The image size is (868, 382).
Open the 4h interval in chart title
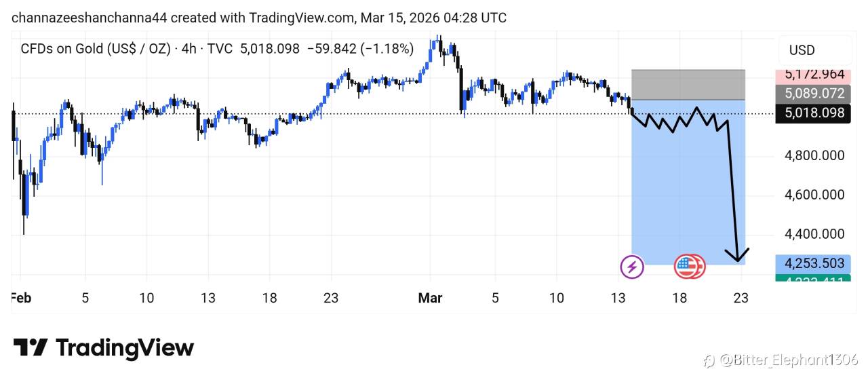(x=190, y=49)
